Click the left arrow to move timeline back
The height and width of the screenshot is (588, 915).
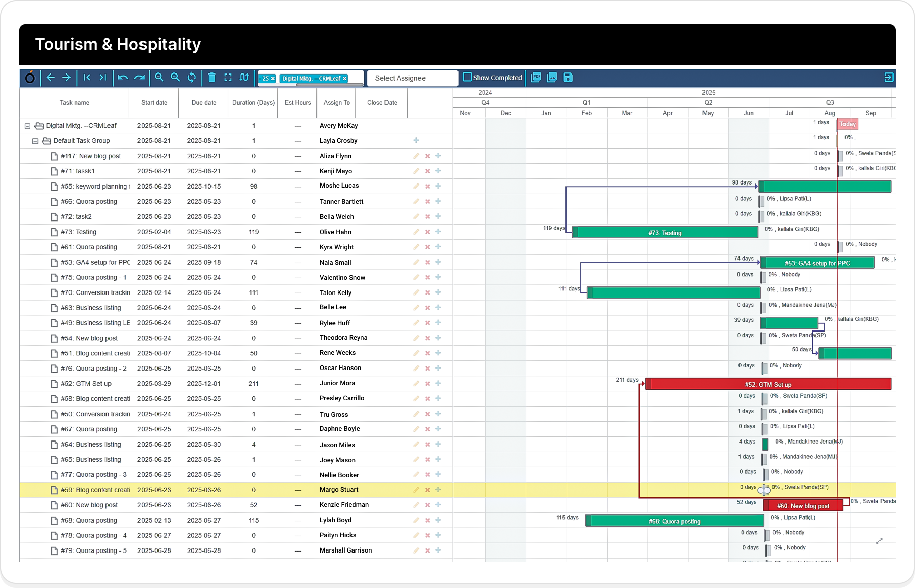click(50, 78)
